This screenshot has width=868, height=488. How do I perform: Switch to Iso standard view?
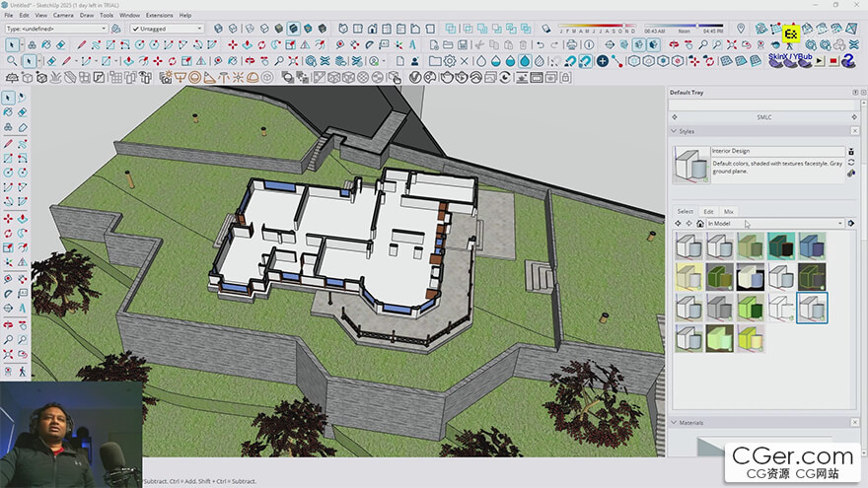[343, 29]
